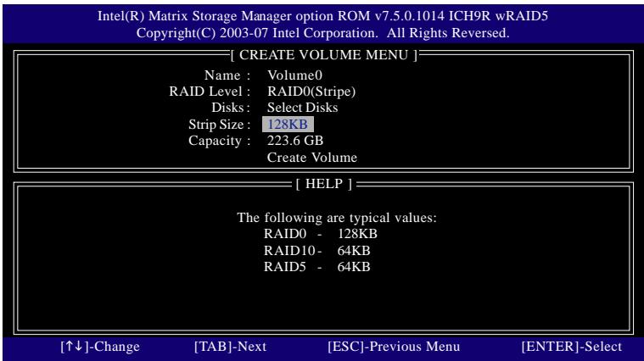Screen dimensions: 644x361
Task: Select the Volume0 name field
Action: tap(294, 75)
